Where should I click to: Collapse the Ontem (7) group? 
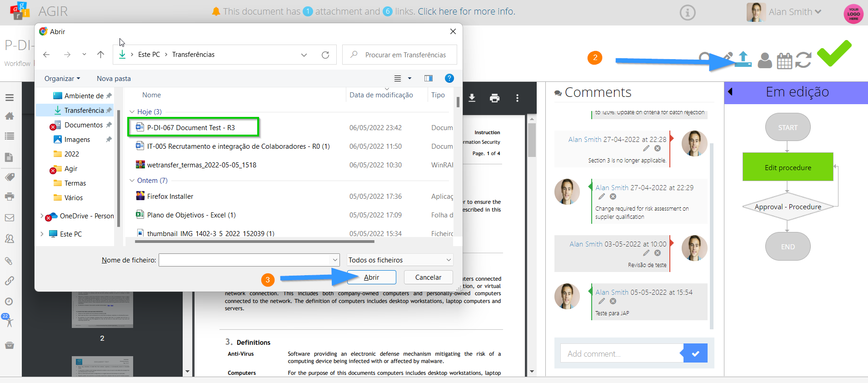point(132,181)
